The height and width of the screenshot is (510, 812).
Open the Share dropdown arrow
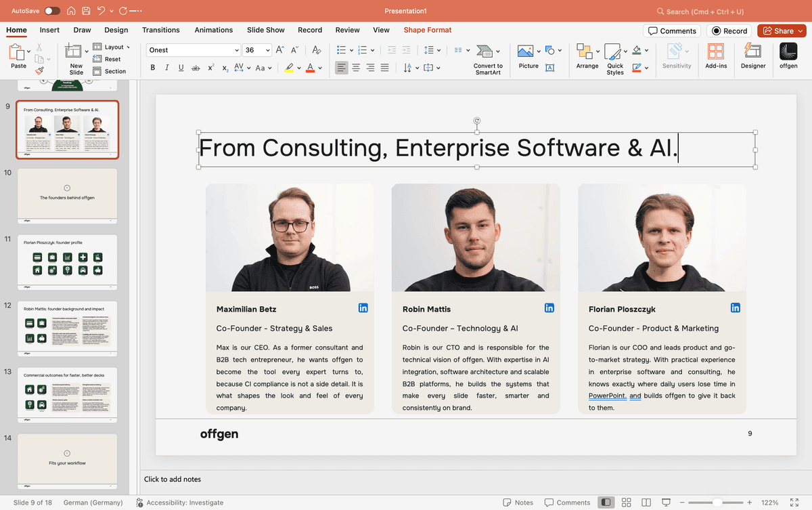(800, 30)
